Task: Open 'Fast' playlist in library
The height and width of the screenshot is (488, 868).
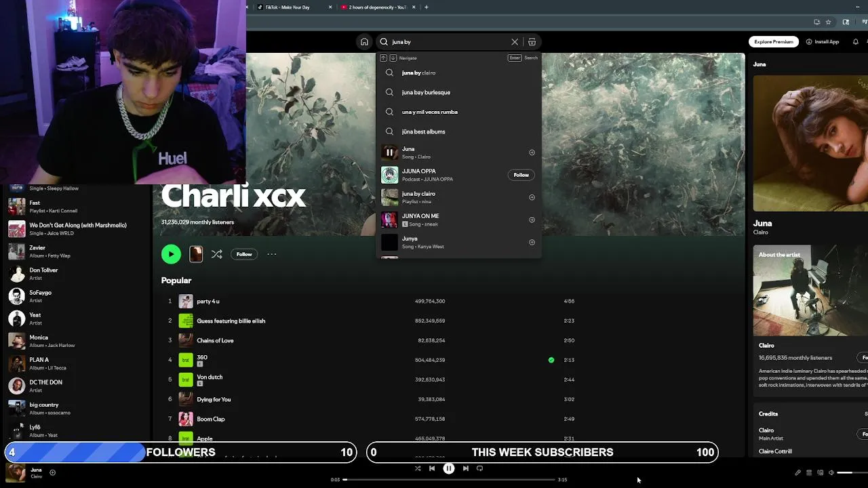Action: point(77,206)
